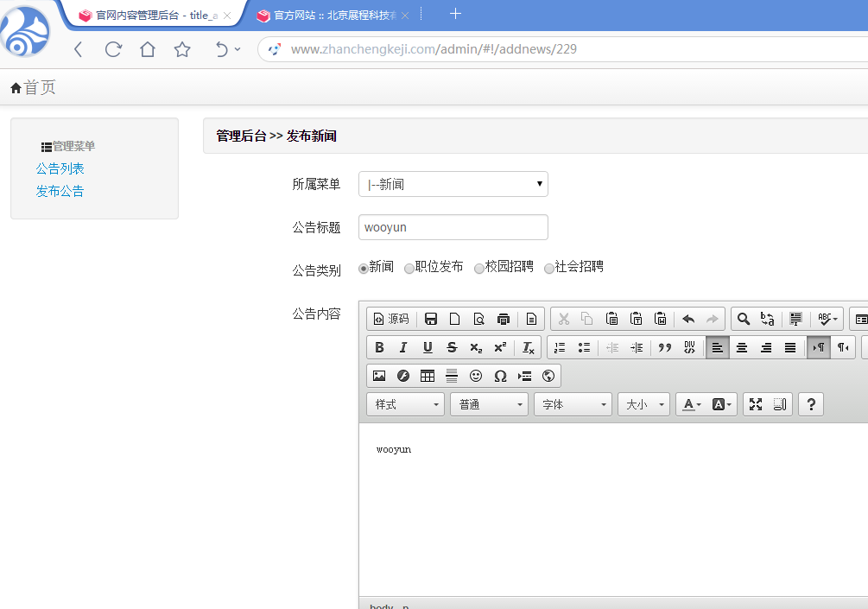The height and width of the screenshot is (609, 868).
Task: Click the Replace icon
Action: click(x=767, y=319)
